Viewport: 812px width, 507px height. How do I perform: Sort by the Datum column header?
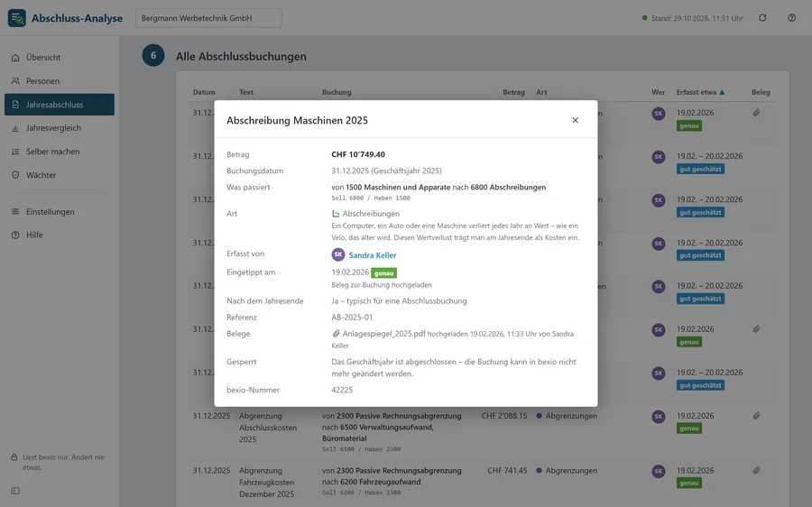click(204, 92)
